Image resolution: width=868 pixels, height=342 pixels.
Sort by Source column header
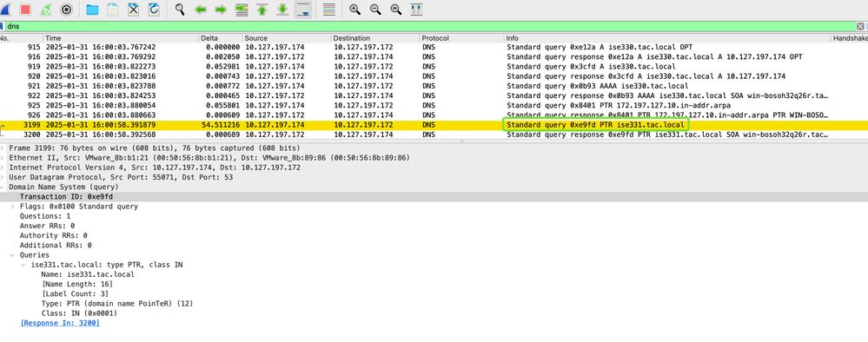(x=287, y=38)
